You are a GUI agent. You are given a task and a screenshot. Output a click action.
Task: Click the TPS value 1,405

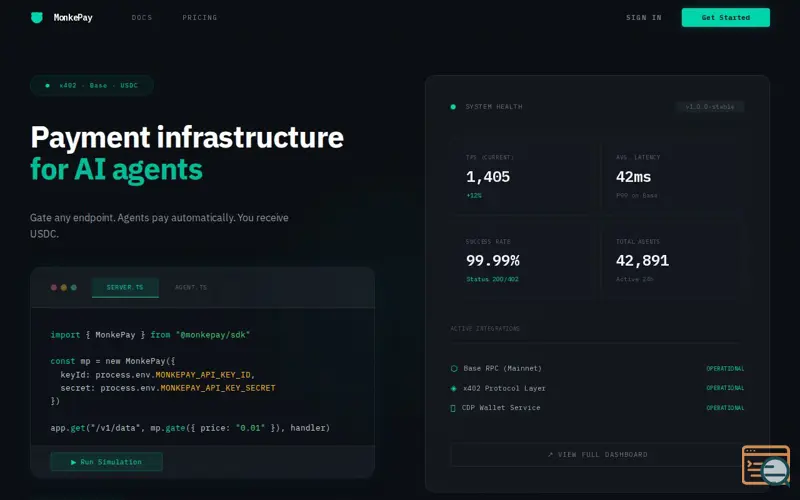point(488,177)
